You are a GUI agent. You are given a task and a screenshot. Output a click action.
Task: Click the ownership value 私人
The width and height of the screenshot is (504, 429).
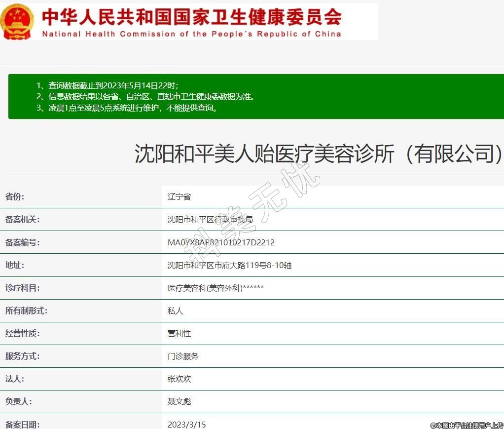(175, 311)
